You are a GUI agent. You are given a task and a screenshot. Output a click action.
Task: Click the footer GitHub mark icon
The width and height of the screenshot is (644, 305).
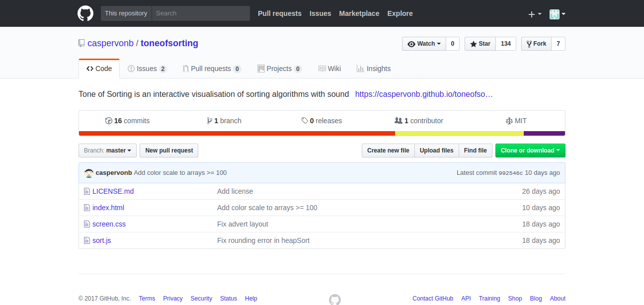click(x=335, y=299)
